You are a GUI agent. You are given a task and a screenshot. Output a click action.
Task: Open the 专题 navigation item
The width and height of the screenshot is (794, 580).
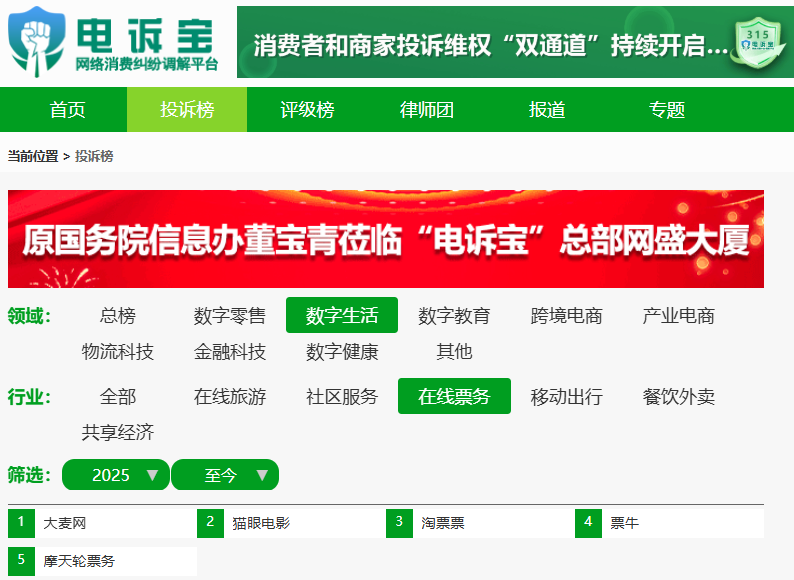(666, 110)
